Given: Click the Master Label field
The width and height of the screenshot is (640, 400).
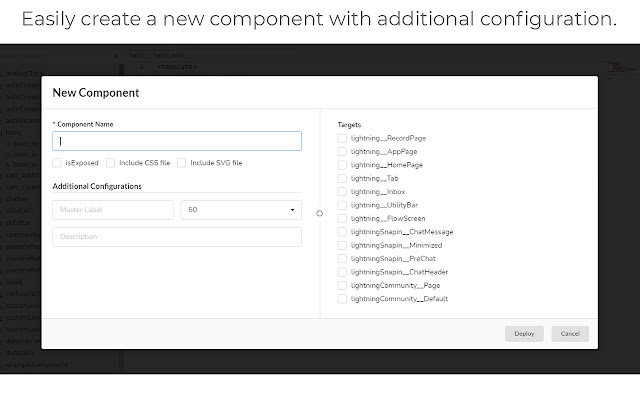Looking at the screenshot, I should [113, 210].
